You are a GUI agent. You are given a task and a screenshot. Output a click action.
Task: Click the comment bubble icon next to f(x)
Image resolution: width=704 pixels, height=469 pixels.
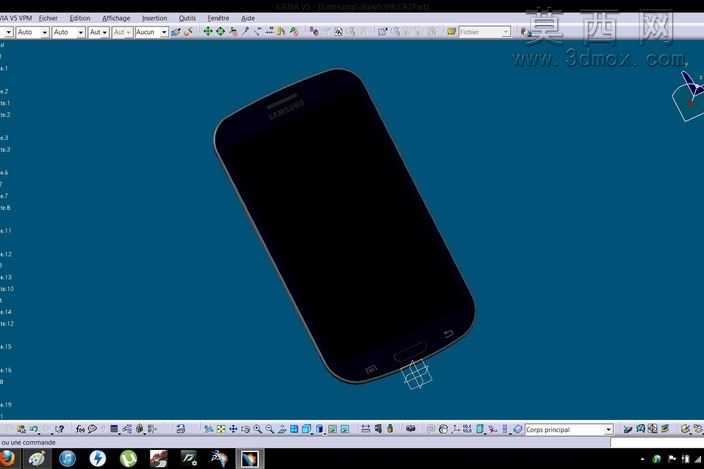(92, 429)
